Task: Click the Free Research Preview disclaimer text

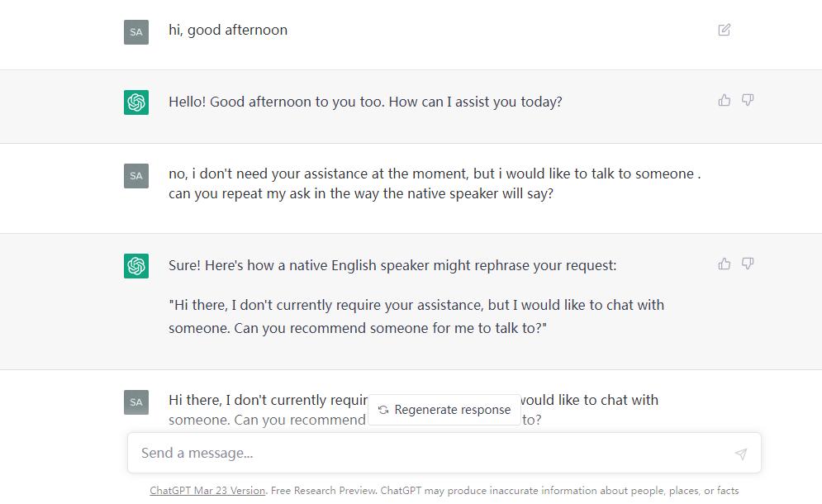Action: click(x=504, y=491)
